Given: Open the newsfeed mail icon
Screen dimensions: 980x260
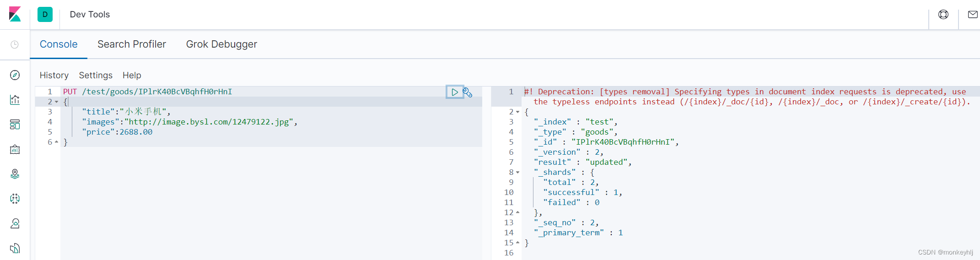Looking at the screenshot, I should (x=973, y=15).
